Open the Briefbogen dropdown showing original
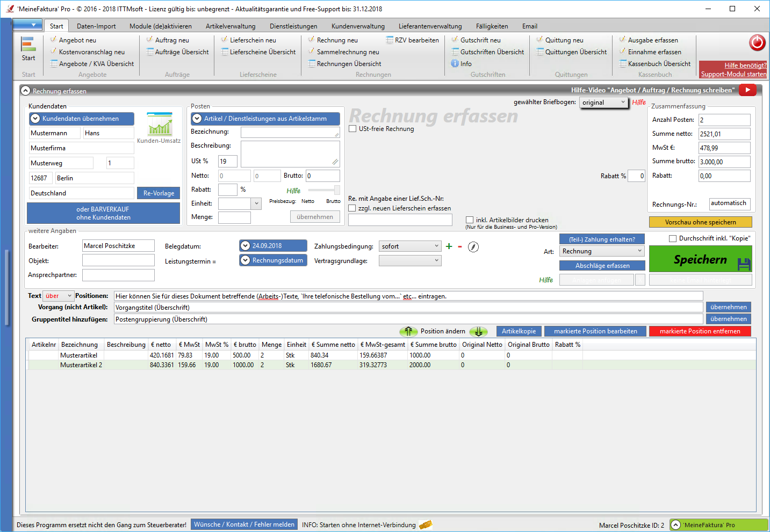Screen dimensions: 770x532 [x=604, y=102]
